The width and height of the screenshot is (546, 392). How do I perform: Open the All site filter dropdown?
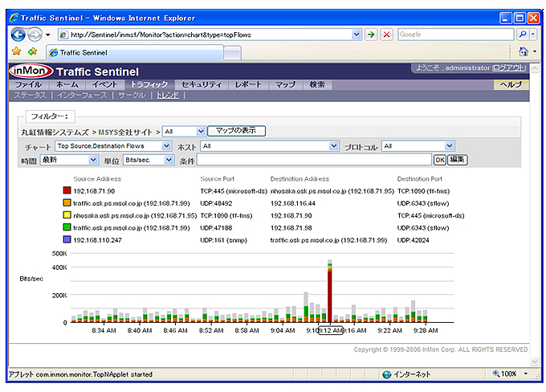(184, 132)
